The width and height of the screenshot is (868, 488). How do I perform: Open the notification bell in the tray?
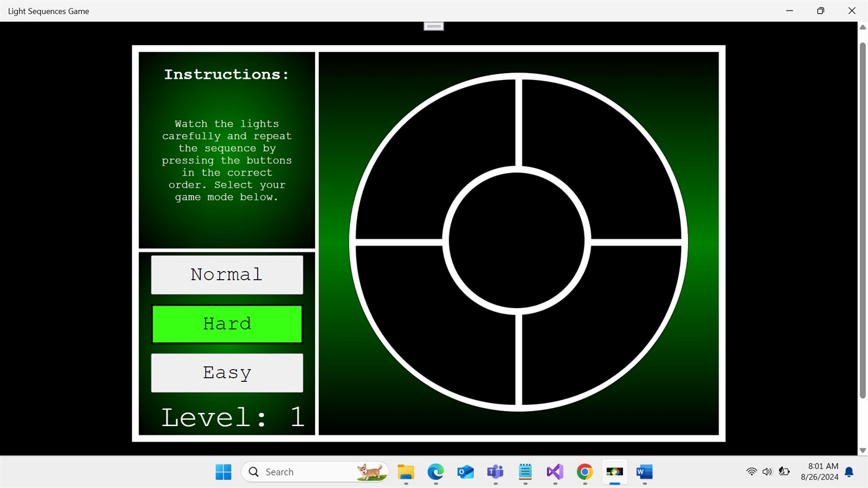tap(848, 471)
